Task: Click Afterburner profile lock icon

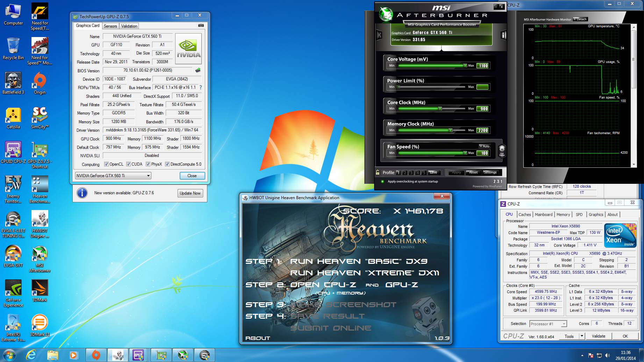Action: coord(378,172)
